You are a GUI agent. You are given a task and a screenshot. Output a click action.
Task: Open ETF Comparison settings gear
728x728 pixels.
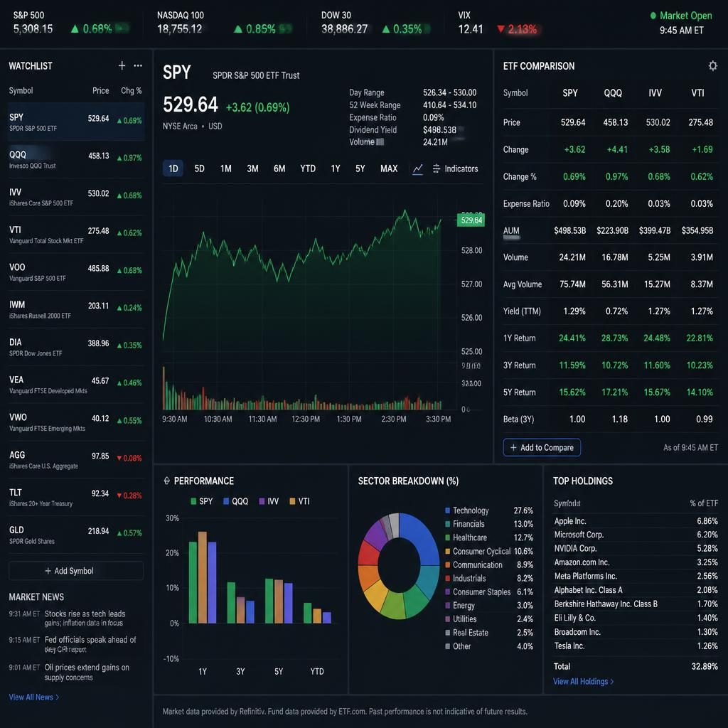[x=712, y=65]
